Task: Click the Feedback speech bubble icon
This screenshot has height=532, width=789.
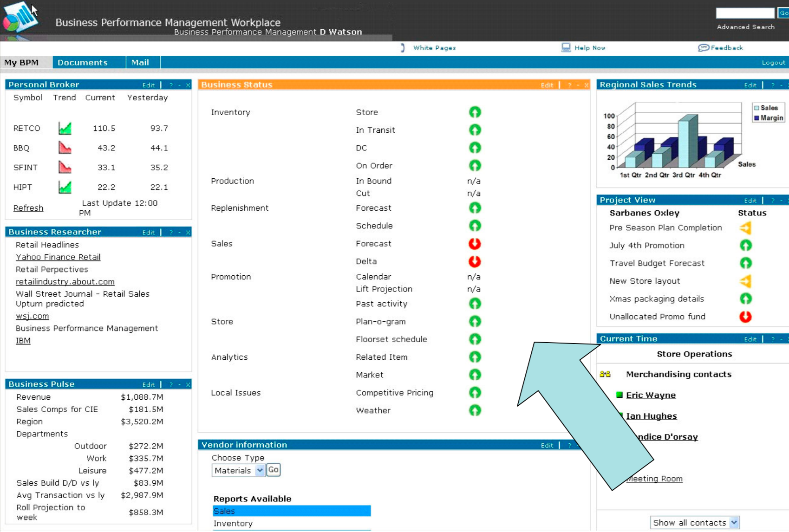Action: click(703, 48)
